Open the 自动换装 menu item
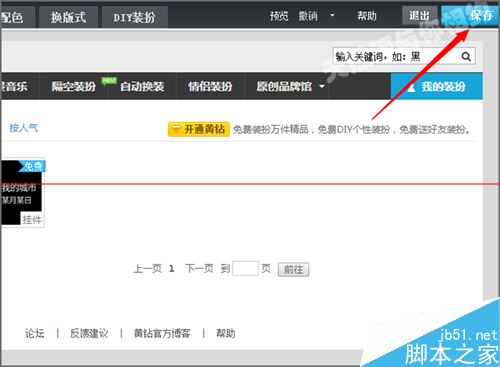 pyautogui.click(x=142, y=87)
